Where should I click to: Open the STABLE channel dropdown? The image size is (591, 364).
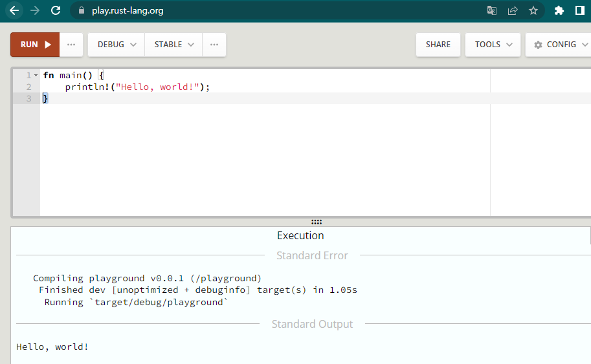173,45
